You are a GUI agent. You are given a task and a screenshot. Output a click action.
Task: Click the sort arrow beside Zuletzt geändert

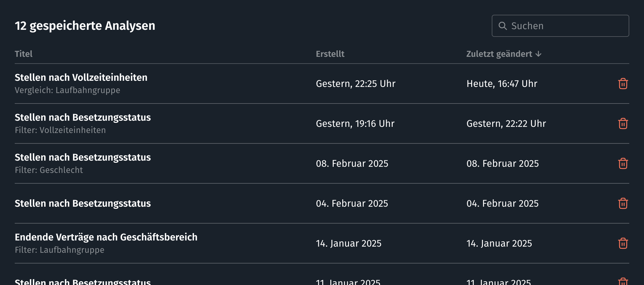click(538, 54)
